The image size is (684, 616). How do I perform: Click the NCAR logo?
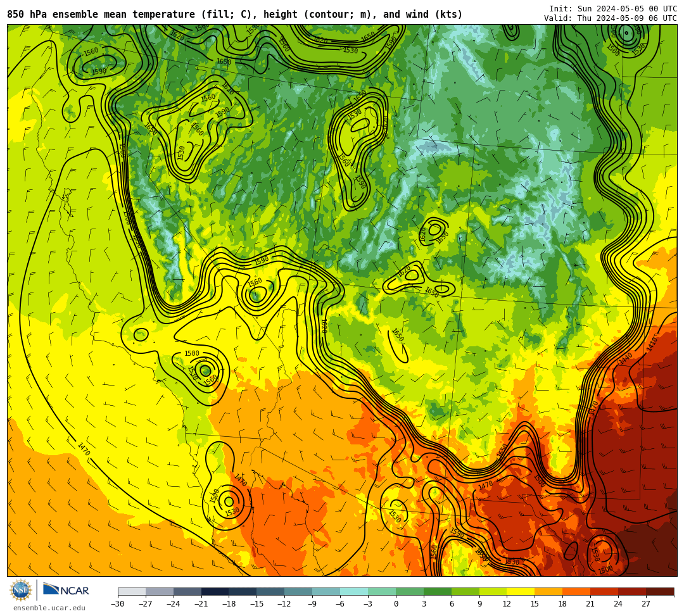coord(66,590)
